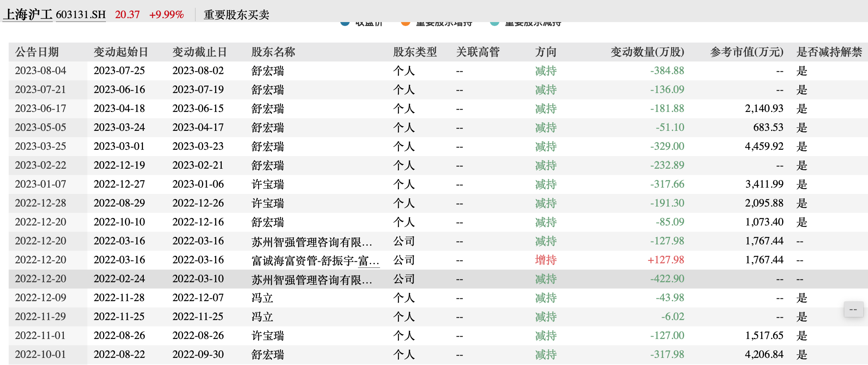Sort by the 公告日期 column header
The image size is (868, 365).
[x=37, y=52]
